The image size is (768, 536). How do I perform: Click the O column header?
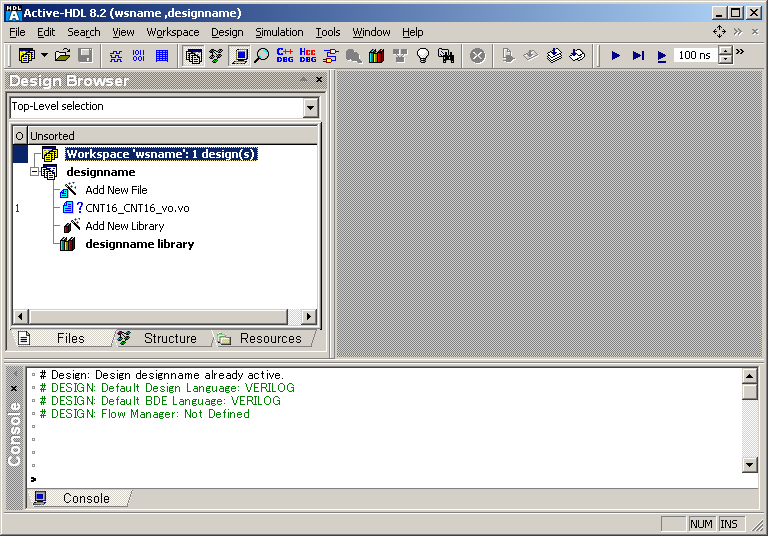(20, 136)
